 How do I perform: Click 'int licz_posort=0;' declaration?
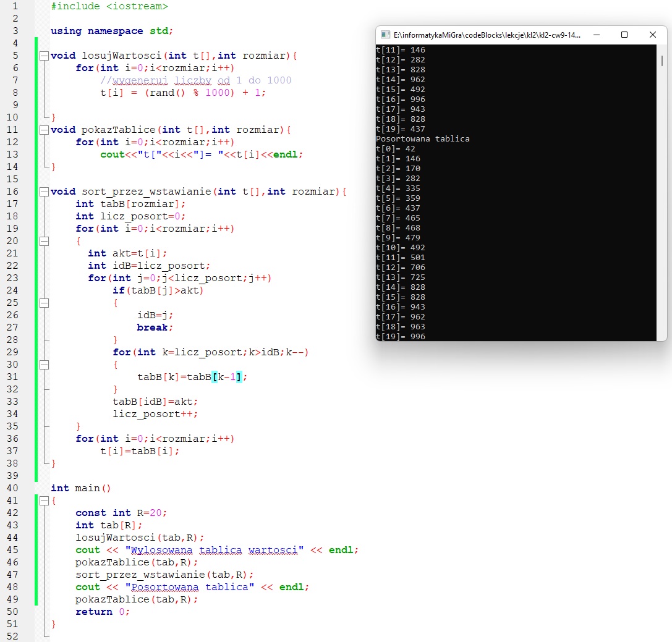(130, 216)
